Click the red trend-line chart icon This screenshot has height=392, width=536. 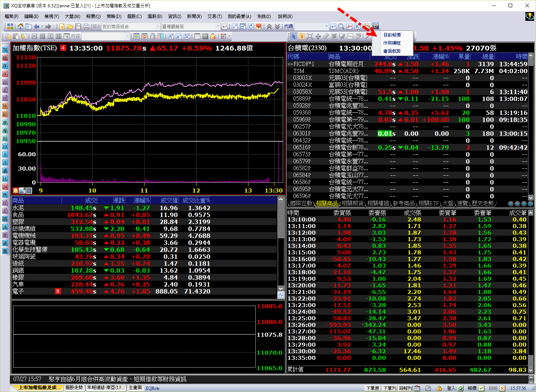pos(349,26)
